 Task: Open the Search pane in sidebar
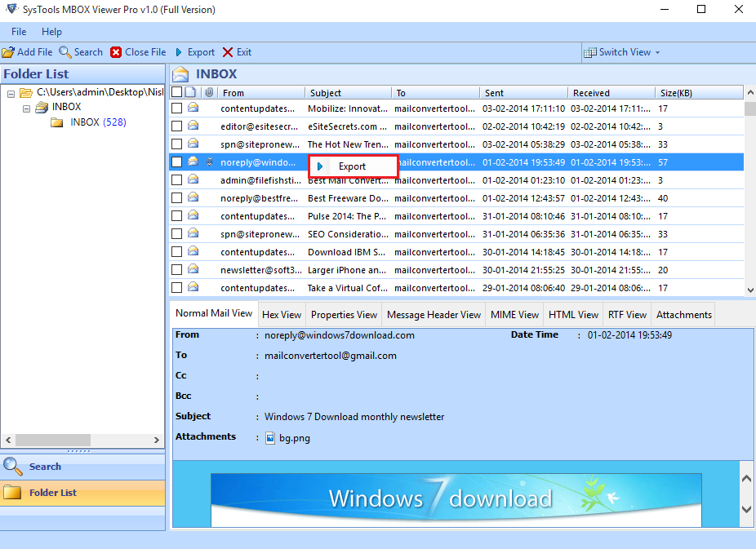[x=82, y=466]
